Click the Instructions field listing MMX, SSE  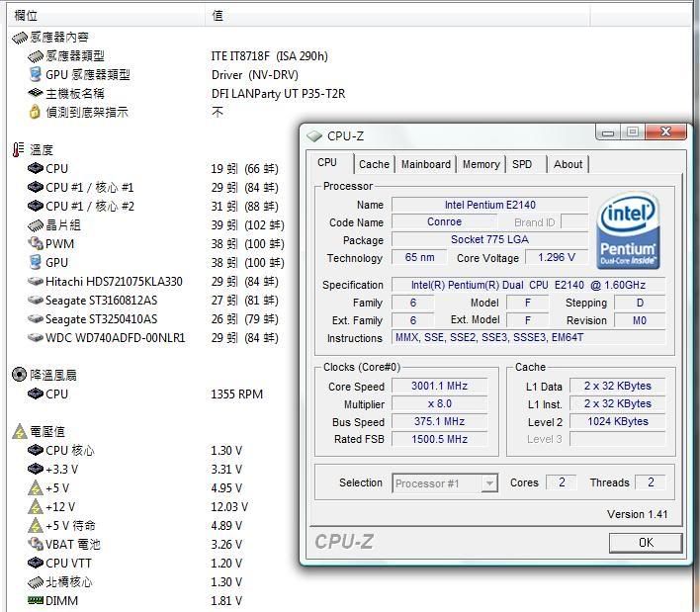click(529, 337)
